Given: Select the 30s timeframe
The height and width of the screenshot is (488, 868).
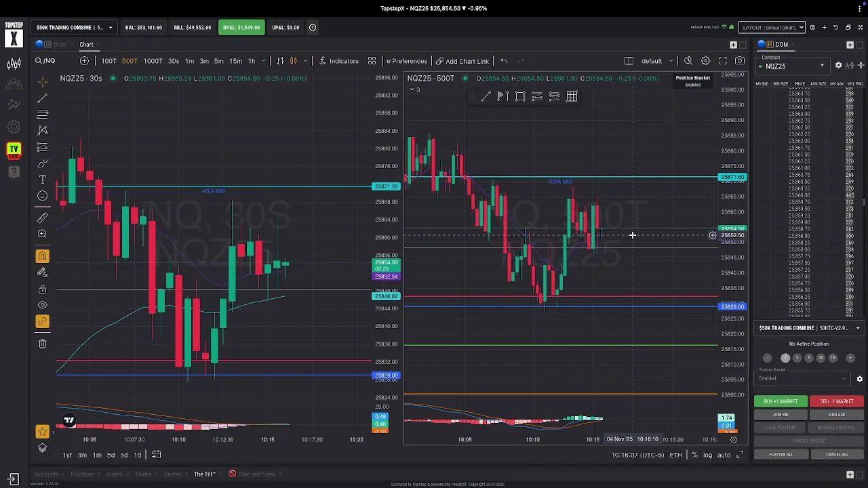Looking at the screenshot, I should pos(174,61).
